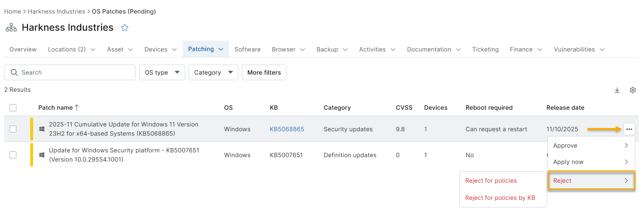This screenshot has width=644, height=221.
Task: Click into the Search input field
Action: 70,73
